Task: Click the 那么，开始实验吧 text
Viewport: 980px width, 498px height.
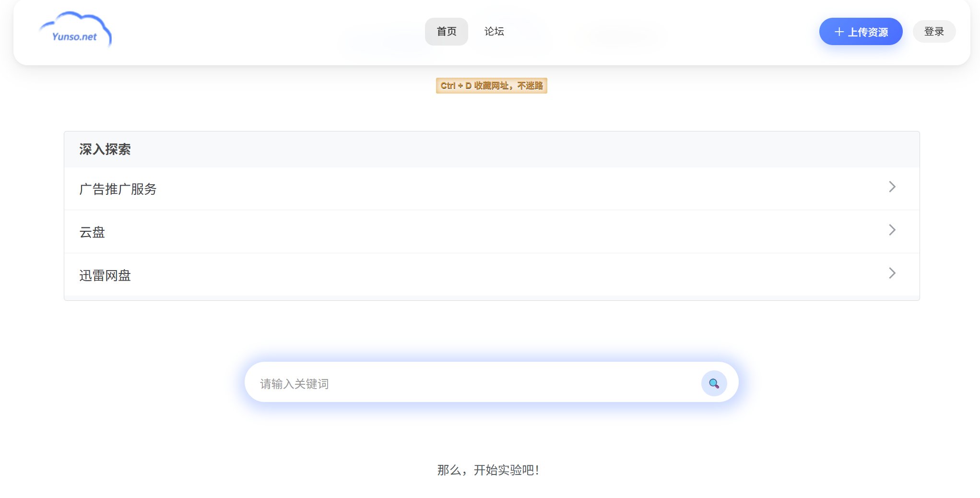Action: coord(488,471)
